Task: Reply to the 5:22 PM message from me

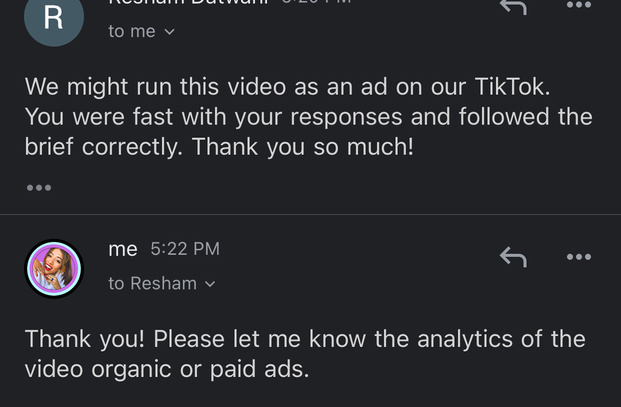Action: 513,257
